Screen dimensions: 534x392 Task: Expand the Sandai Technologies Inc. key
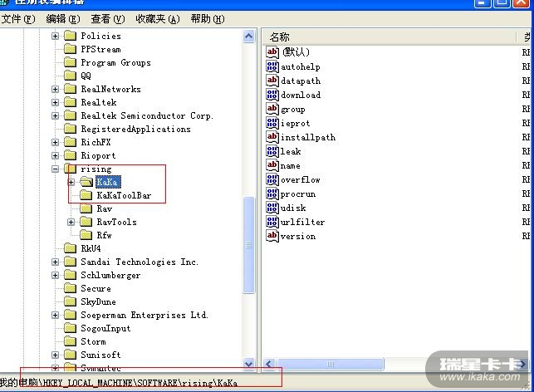[55, 262]
